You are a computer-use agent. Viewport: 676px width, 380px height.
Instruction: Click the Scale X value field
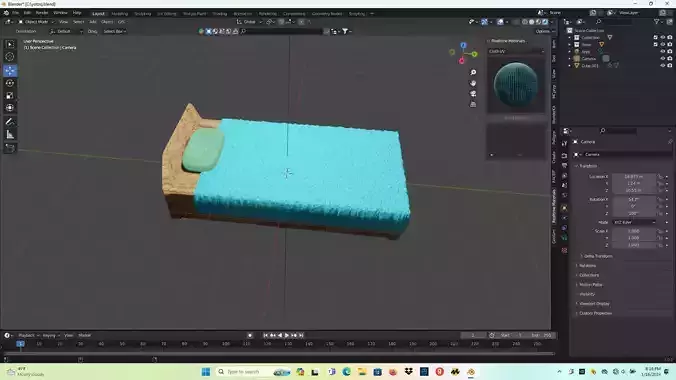(633, 231)
